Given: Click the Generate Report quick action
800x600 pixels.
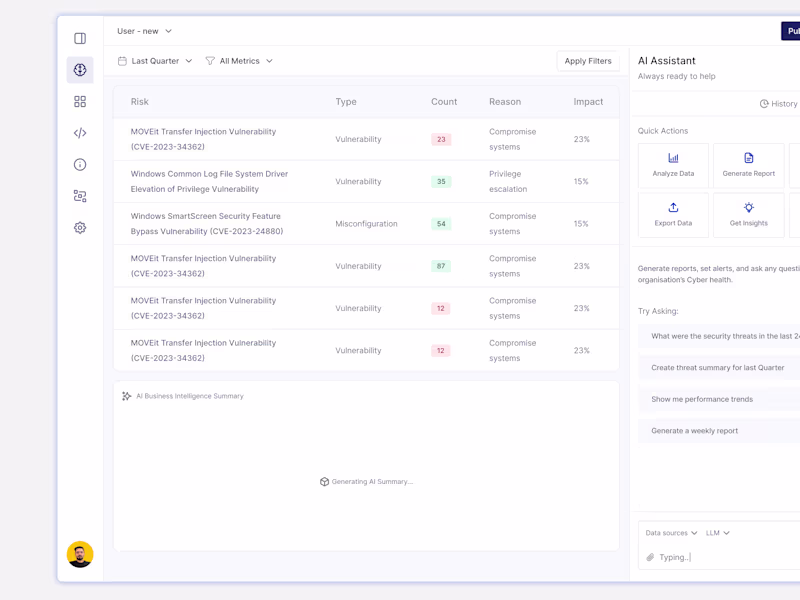Looking at the screenshot, I should [x=748, y=165].
